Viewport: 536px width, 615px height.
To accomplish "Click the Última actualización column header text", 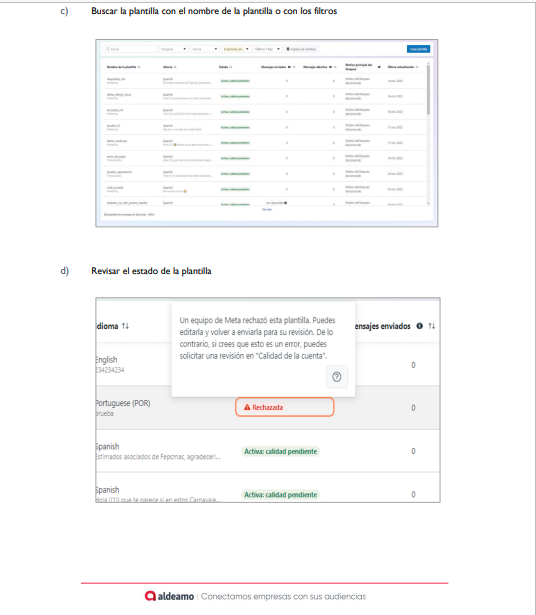I will (x=401, y=67).
